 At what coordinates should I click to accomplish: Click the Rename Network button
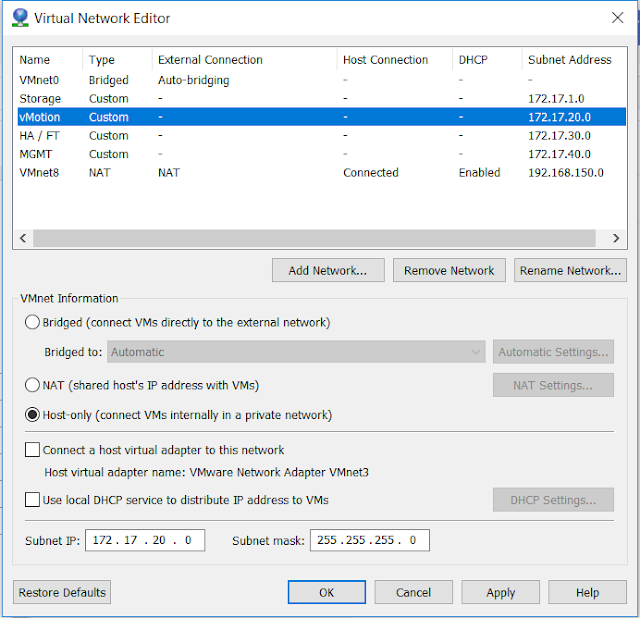coord(570,270)
